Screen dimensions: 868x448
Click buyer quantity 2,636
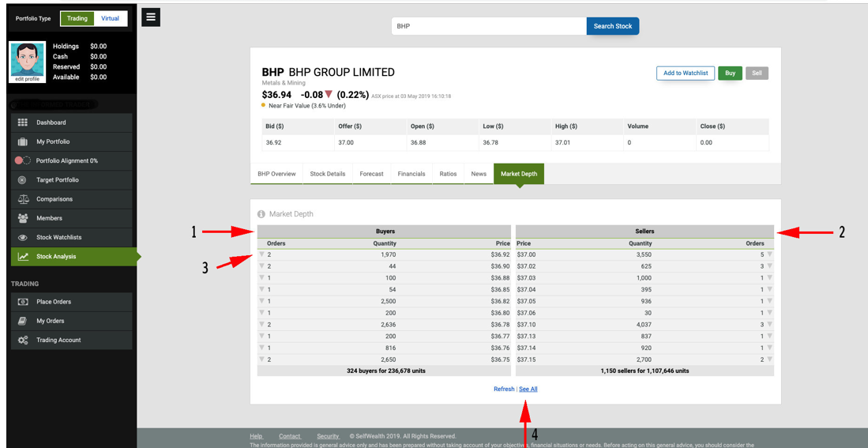388,325
